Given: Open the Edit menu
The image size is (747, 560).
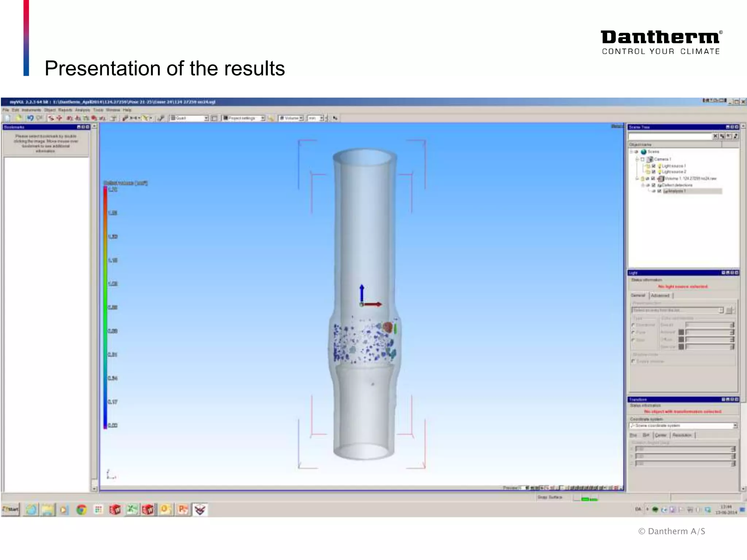Looking at the screenshot, I should click(x=15, y=110).
